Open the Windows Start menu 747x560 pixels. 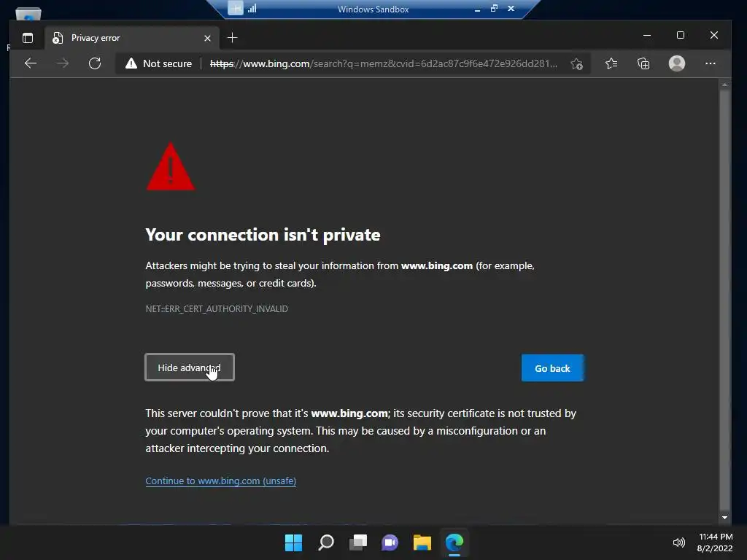pyautogui.click(x=293, y=542)
